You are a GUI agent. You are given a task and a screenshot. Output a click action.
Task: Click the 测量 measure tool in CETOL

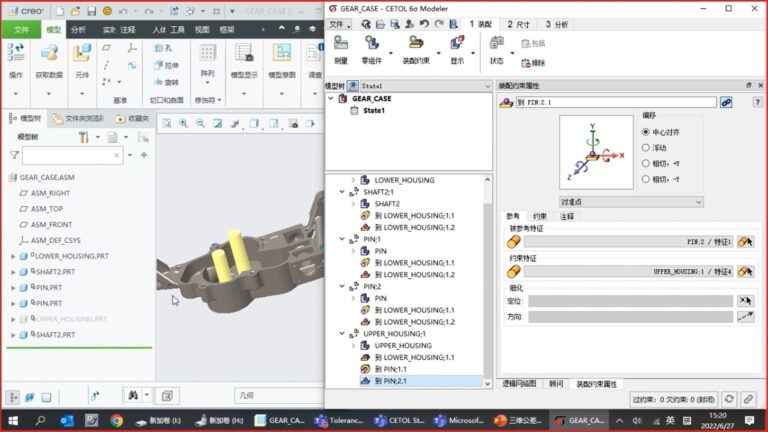click(340, 50)
